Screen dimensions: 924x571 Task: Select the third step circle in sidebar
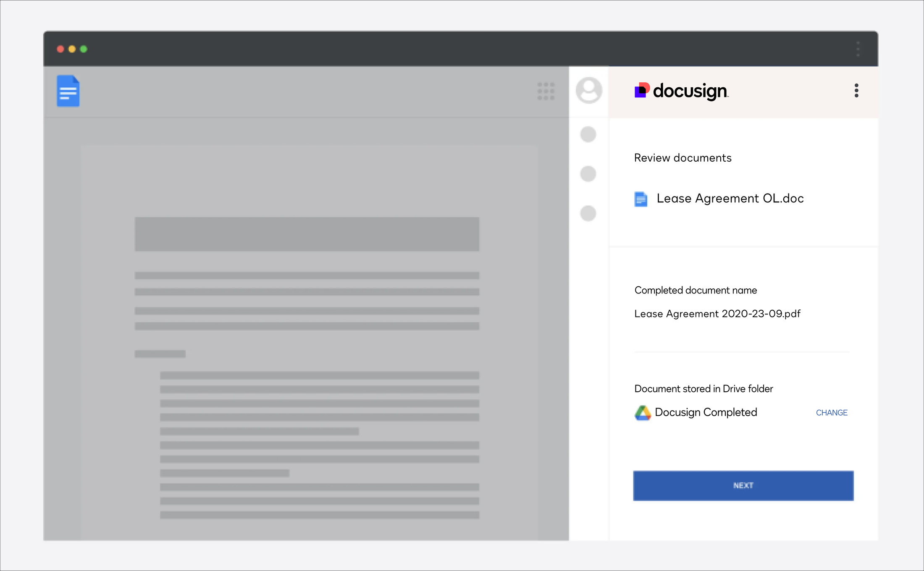(588, 213)
